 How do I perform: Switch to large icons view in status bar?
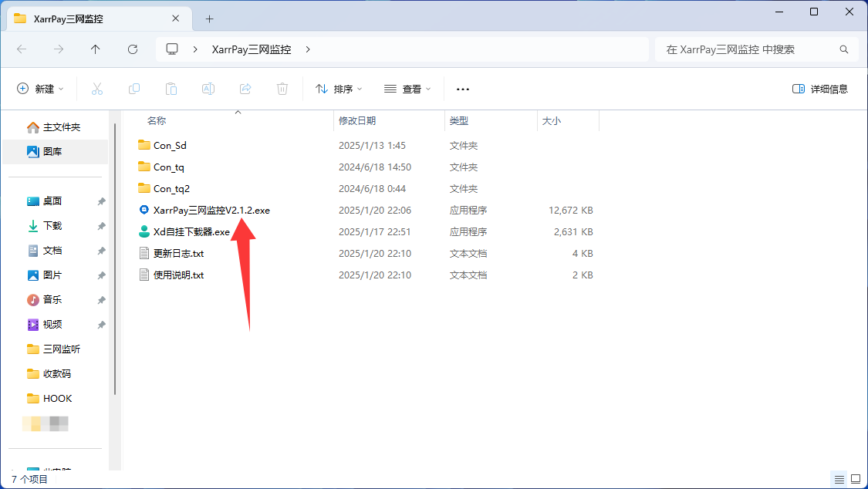[854, 479]
